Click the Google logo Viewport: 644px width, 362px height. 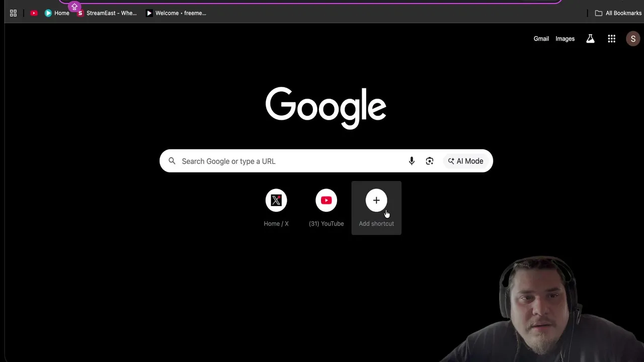pos(326,108)
